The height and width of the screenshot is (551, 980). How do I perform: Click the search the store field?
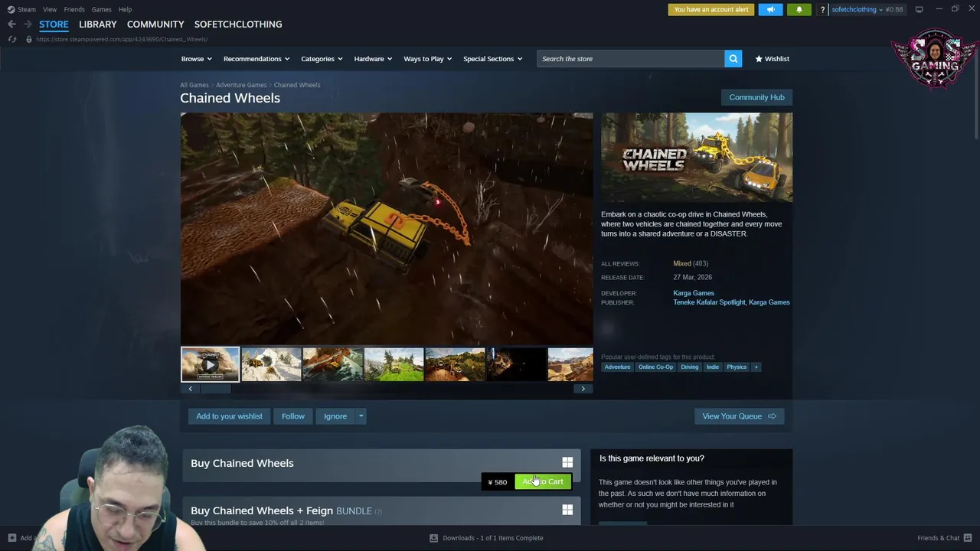[630, 59]
